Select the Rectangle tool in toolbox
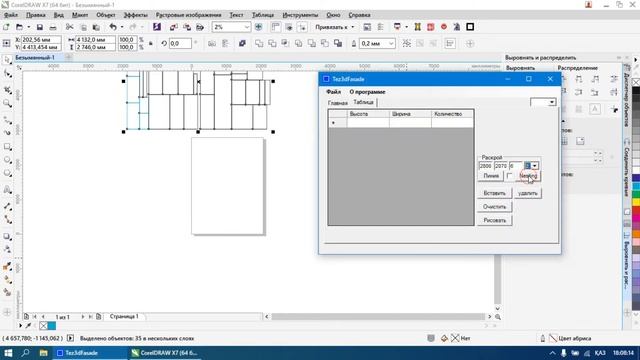Screen dimensions: 640x360 pos(7,147)
